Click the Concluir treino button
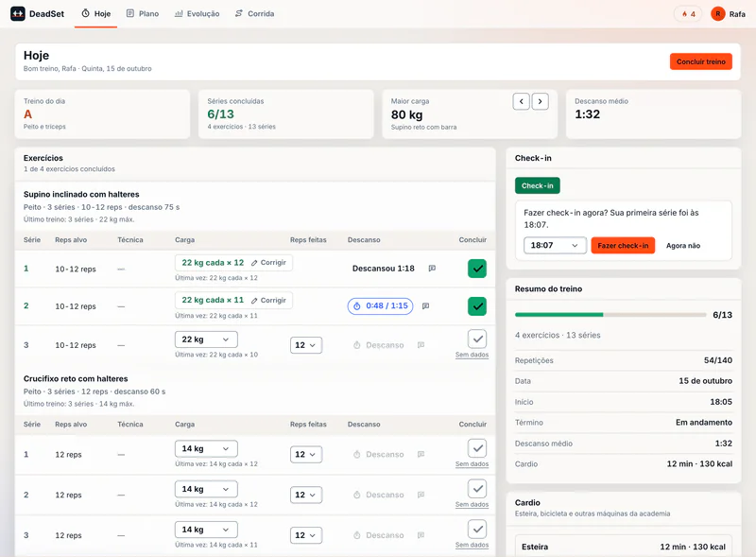Screen dimensions: 756x557 701,61
